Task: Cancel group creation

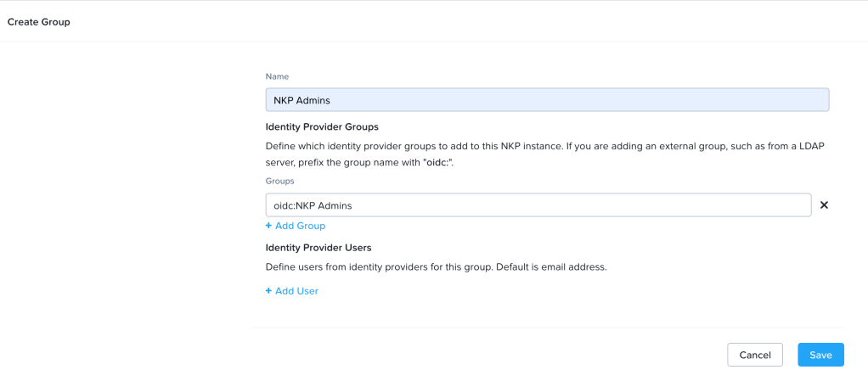Action: (x=754, y=355)
